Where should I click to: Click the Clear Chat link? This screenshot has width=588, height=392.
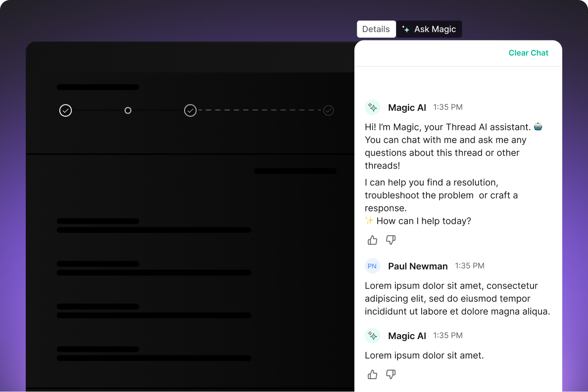tap(528, 53)
